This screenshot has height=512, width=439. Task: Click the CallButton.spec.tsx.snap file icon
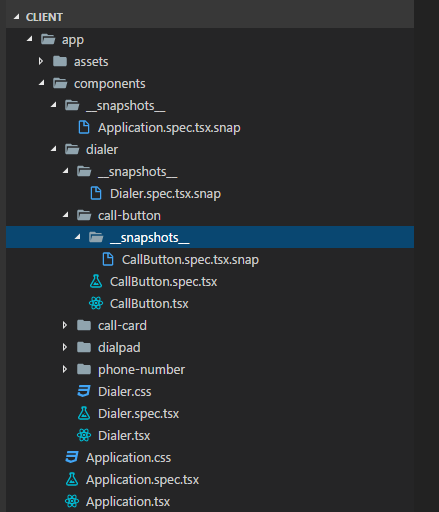[x=108, y=259]
